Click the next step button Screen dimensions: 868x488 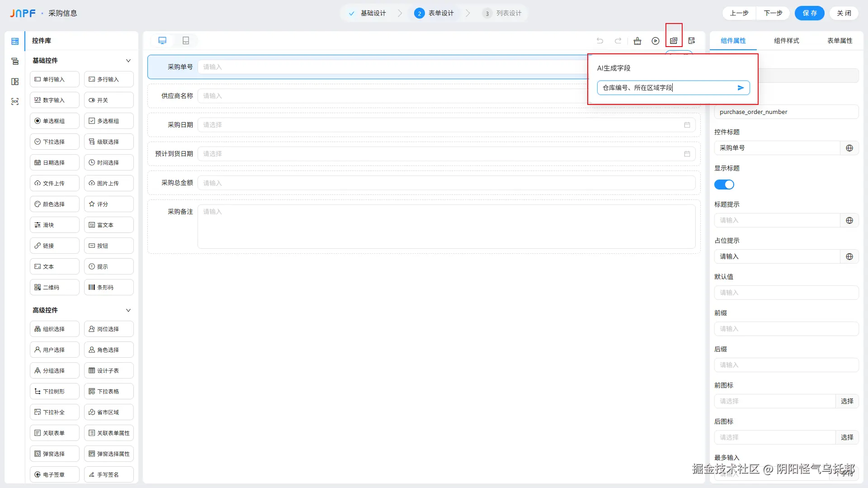(x=773, y=13)
